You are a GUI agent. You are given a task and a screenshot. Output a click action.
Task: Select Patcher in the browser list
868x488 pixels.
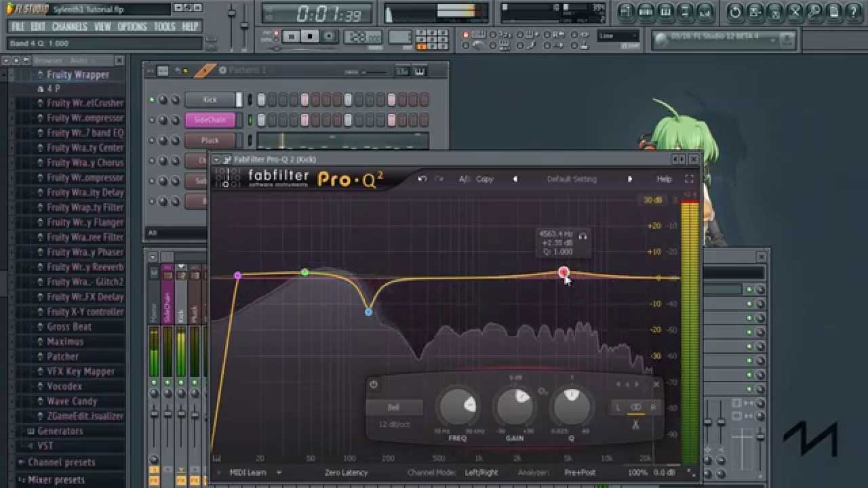tap(62, 357)
